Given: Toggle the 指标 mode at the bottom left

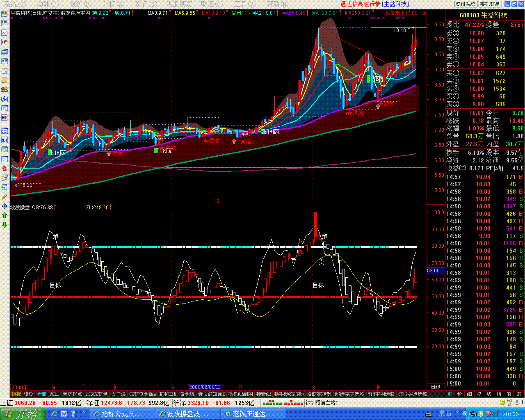Looking at the screenshot, I should point(16,394).
